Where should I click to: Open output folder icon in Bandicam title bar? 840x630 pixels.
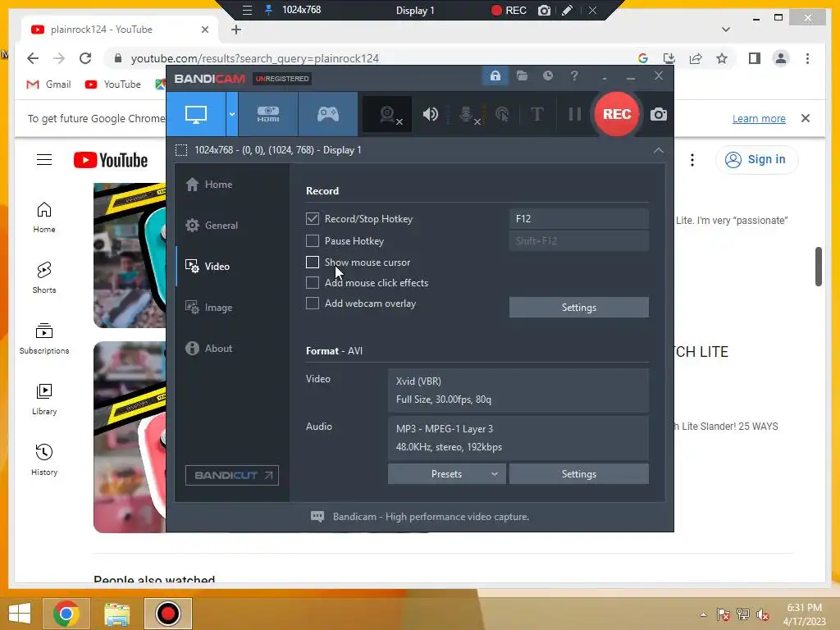point(522,76)
